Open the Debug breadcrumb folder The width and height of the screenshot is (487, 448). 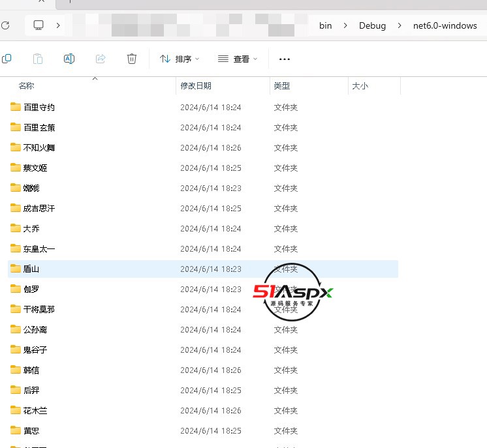coord(372,25)
